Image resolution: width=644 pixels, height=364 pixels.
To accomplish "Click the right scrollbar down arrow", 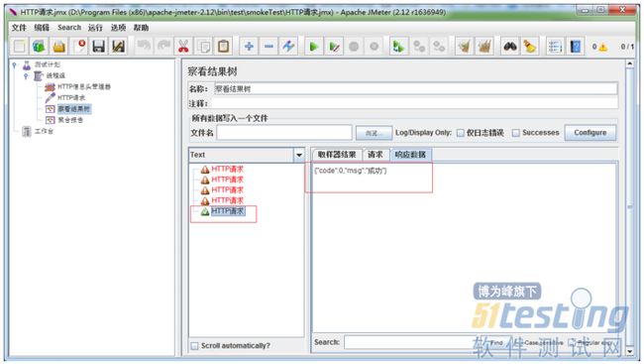I will tap(629, 352).
